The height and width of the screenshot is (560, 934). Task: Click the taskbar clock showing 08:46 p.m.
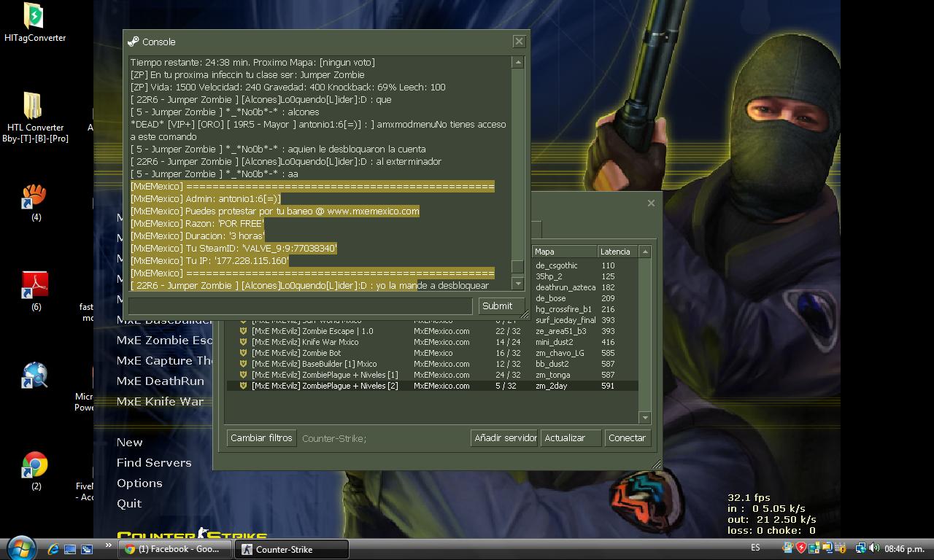904,548
